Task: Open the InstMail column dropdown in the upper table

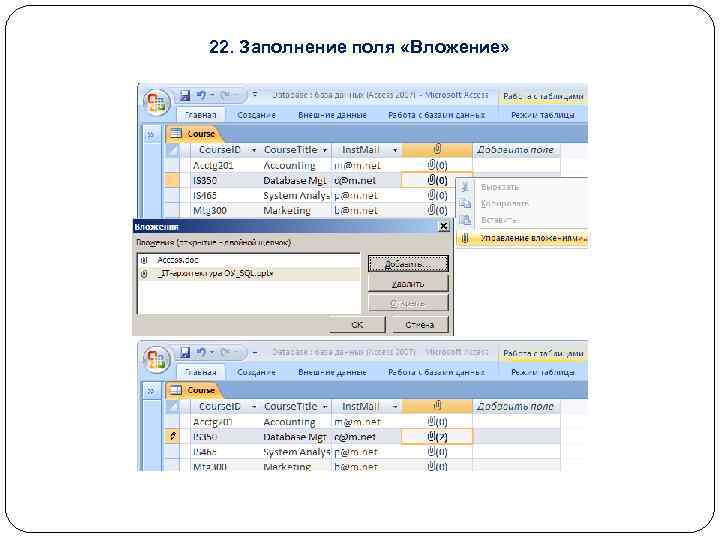Action: pyautogui.click(x=395, y=150)
